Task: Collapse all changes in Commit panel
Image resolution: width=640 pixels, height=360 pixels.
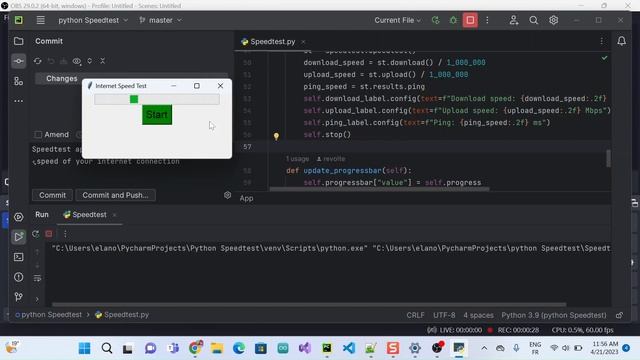Action: [x=102, y=61]
